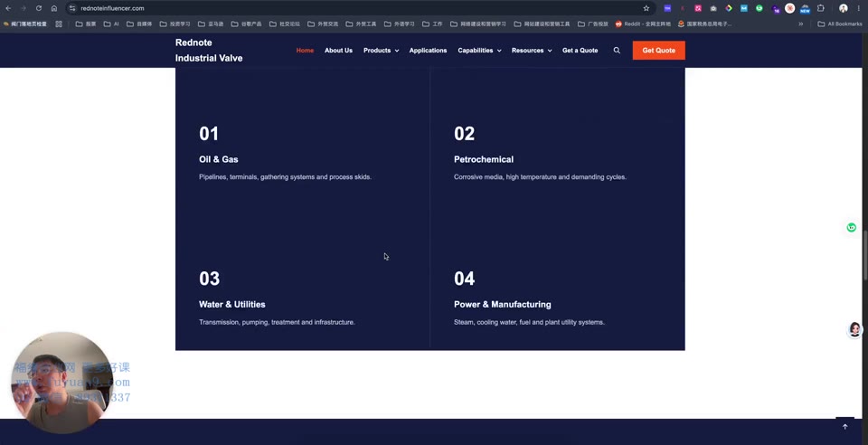Screen dimensions: 868x445
Task: Click the gray camera extension icon
Action: pyautogui.click(x=713, y=8)
